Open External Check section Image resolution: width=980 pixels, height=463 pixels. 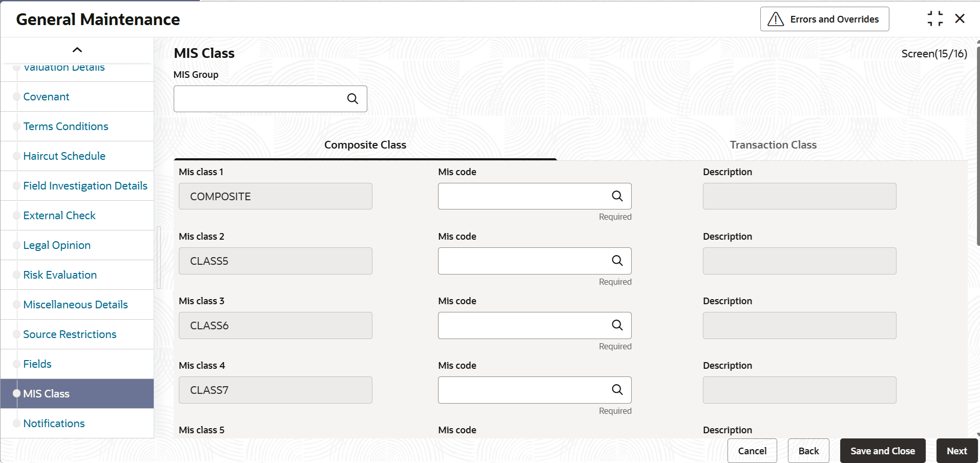tap(59, 216)
